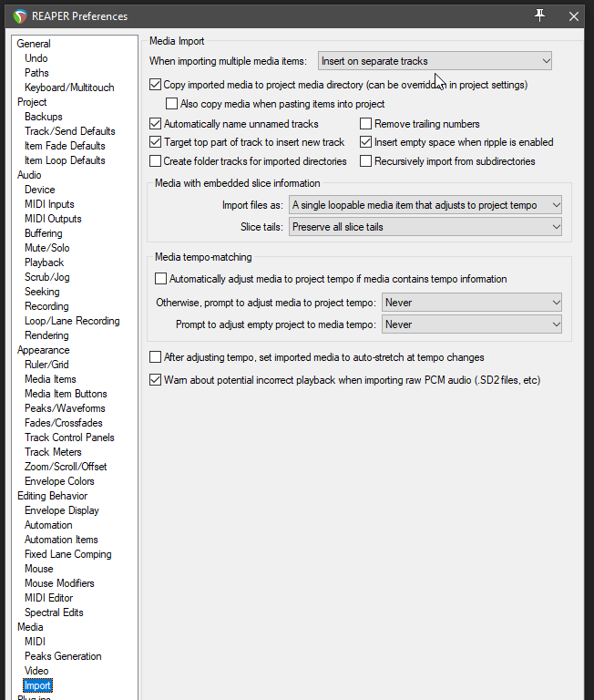Select the Project category
Image resolution: width=594 pixels, height=700 pixels.
coord(32,102)
